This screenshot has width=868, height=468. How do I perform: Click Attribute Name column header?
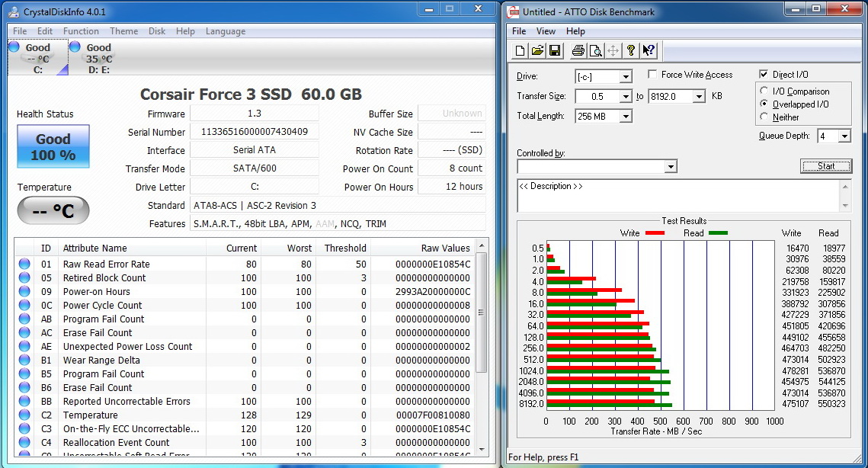133,248
